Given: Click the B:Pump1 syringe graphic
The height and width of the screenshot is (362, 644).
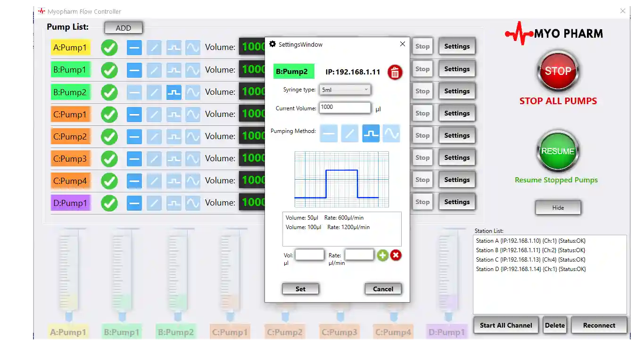Looking at the screenshot, I should click(122, 275).
